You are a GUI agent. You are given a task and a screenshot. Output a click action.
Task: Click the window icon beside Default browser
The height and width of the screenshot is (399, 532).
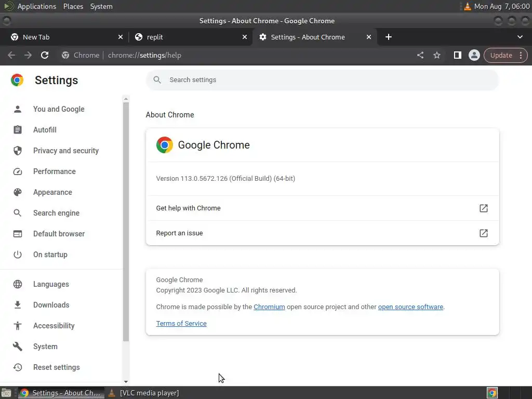tap(18, 233)
